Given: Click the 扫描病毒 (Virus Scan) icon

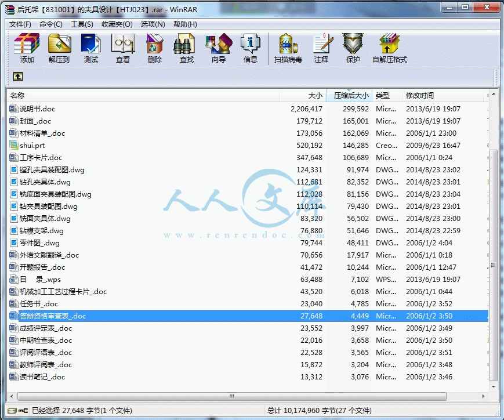Looking at the screenshot, I should [x=288, y=44].
